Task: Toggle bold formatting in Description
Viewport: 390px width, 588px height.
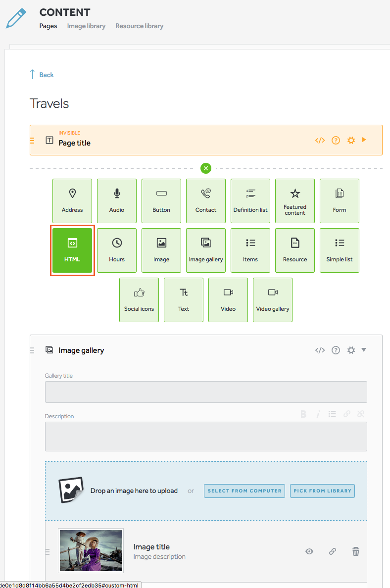Action: (x=303, y=414)
